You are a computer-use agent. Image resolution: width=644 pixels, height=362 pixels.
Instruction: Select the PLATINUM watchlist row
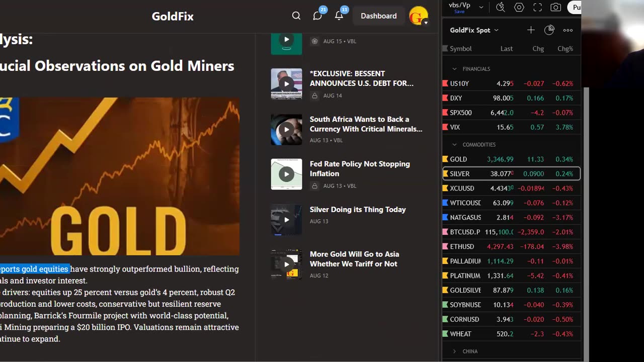coord(511,276)
